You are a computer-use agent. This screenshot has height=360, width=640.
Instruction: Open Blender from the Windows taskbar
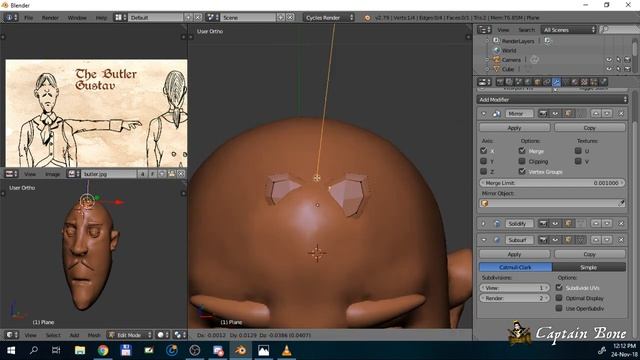(241, 351)
